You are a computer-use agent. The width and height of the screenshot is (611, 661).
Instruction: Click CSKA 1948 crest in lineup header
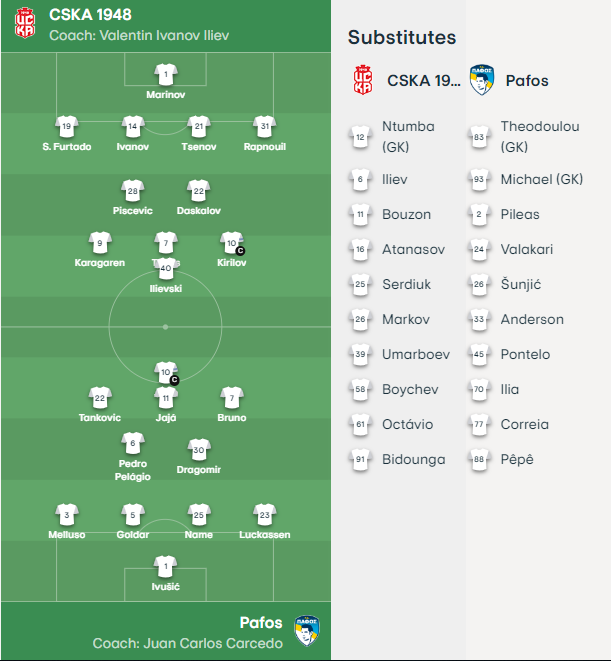pos(25,23)
